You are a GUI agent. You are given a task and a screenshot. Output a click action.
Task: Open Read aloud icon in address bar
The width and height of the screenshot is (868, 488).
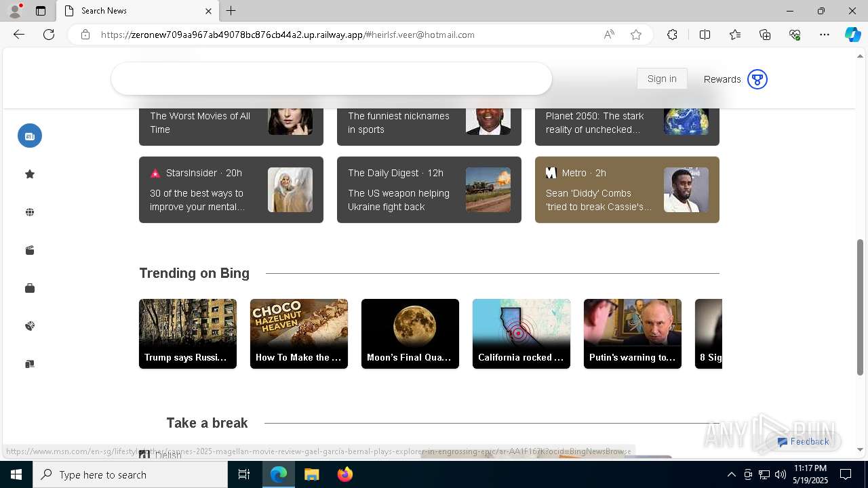coord(609,35)
